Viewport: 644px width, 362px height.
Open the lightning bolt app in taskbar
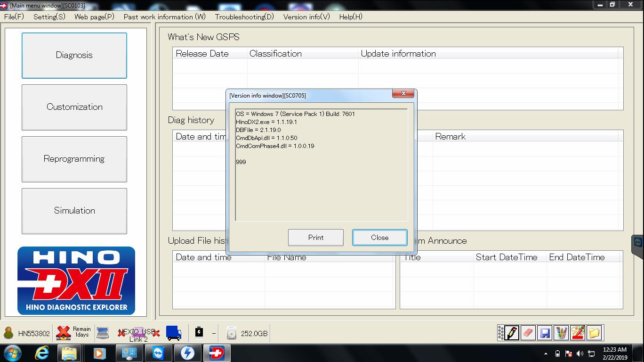pos(187,353)
